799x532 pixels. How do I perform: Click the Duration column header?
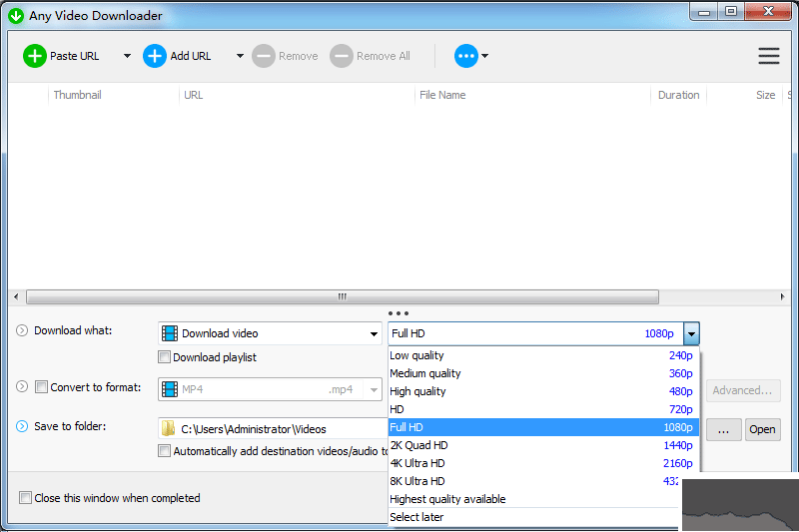(679, 95)
